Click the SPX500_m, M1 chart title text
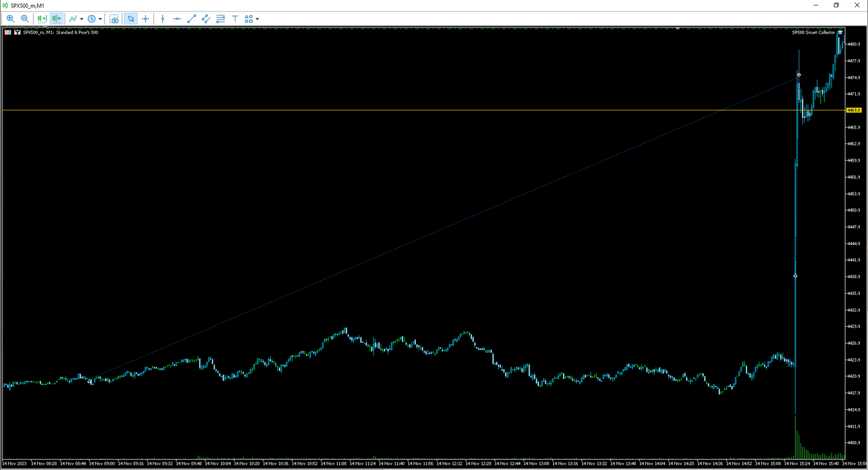The image size is (868, 470). tap(61, 32)
